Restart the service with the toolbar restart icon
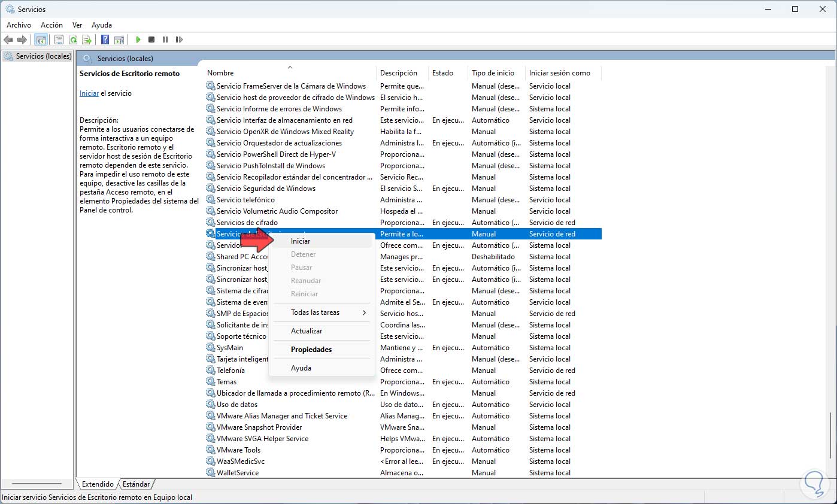837x504 pixels. click(x=179, y=40)
